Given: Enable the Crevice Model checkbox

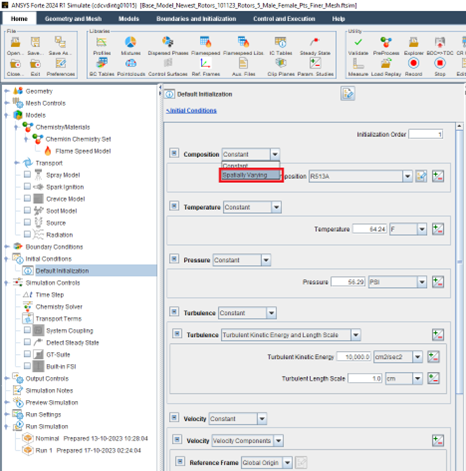Looking at the screenshot, I should click(27, 198).
